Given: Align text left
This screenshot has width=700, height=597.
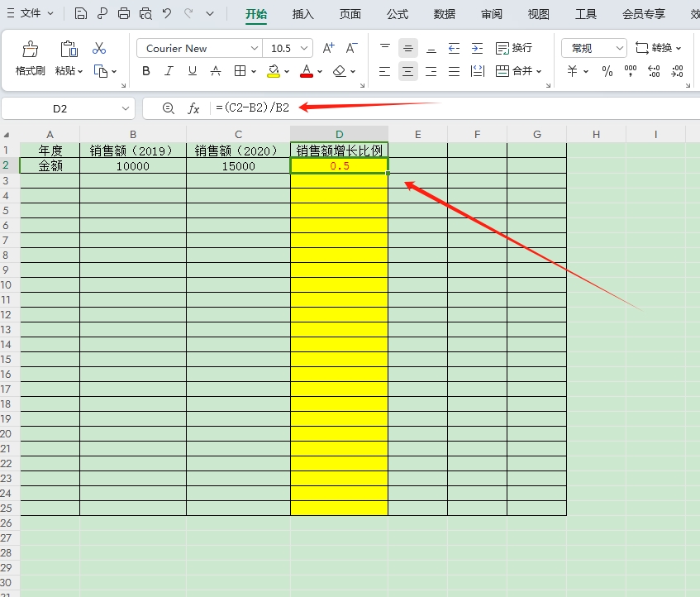Looking at the screenshot, I should 384,71.
